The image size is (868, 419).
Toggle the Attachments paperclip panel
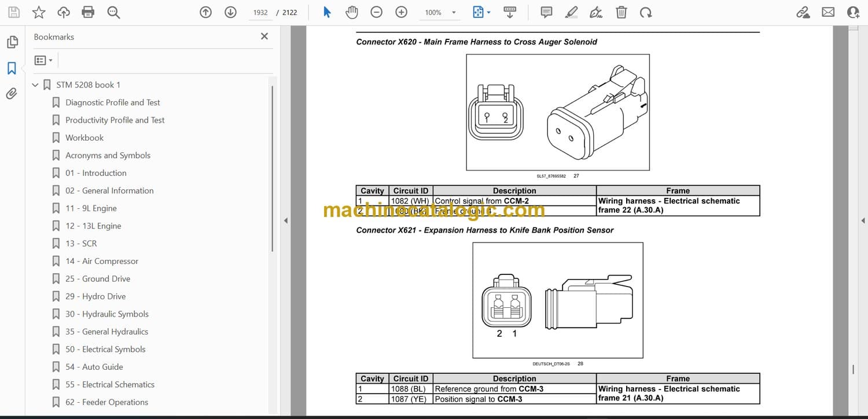12,94
